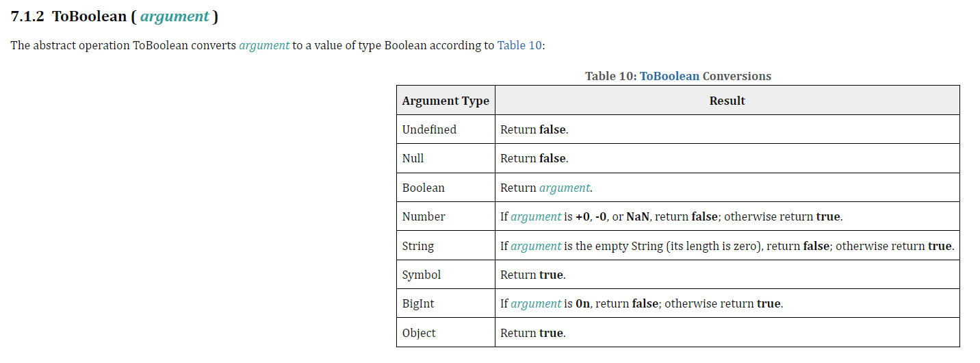Click the Number argument type cell
The width and height of the screenshot is (980, 363).
click(x=446, y=216)
